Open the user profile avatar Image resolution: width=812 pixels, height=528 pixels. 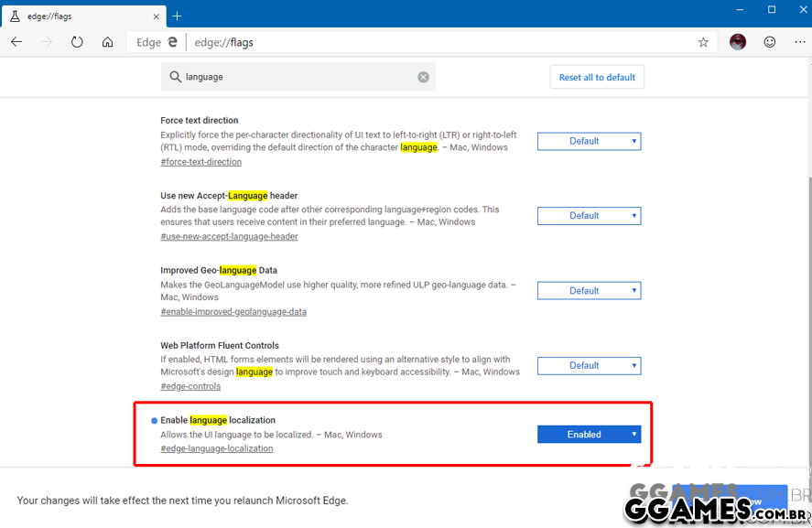[x=738, y=42]
